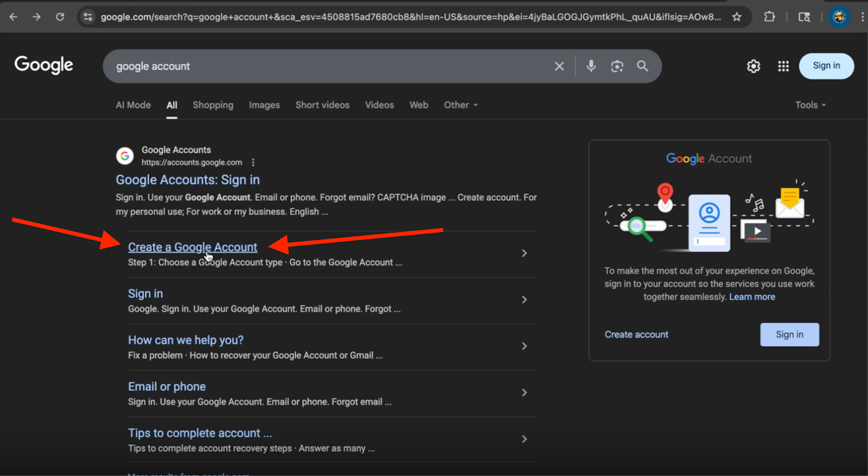Go forward with the browser forward arrow

(x=36, y=17)
